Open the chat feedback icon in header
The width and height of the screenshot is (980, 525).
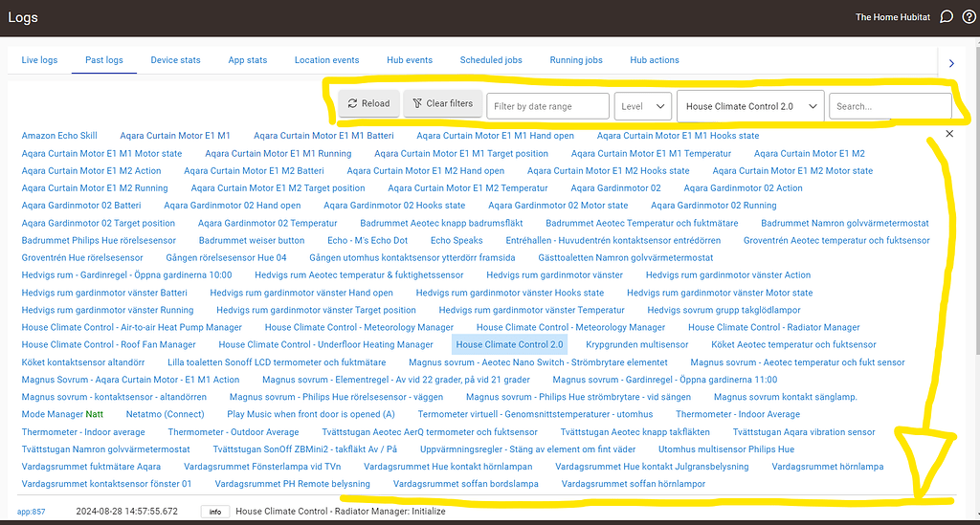(x=947, y=17)
